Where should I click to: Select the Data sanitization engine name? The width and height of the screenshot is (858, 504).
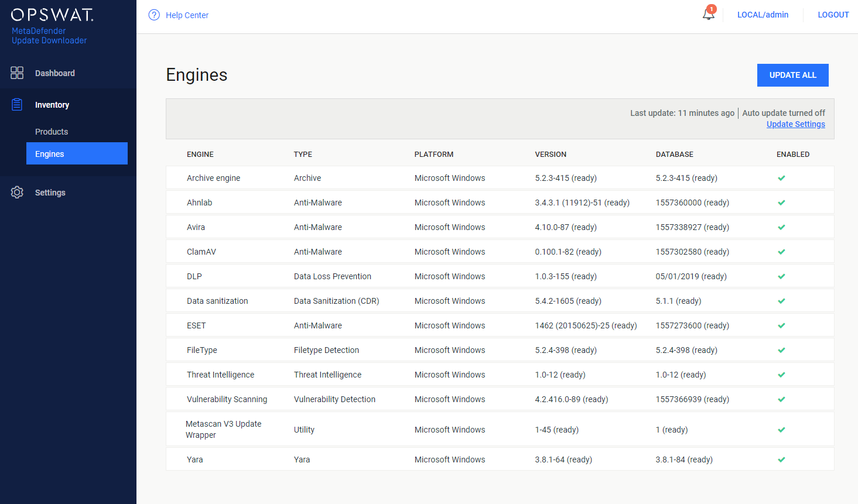217,301
